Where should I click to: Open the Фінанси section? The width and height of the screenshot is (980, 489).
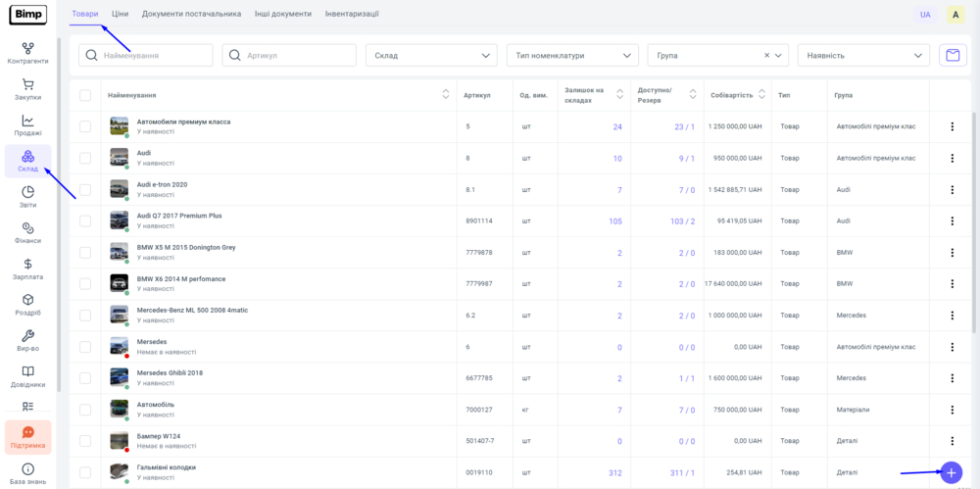27,233
